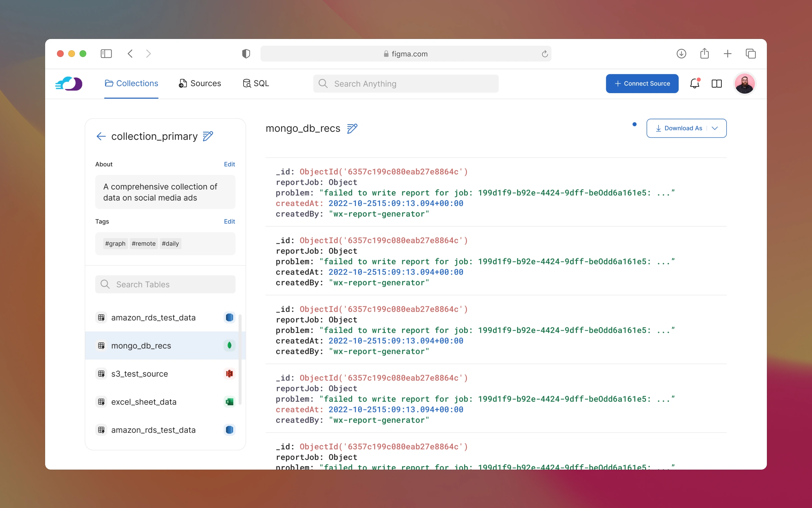Click table grid icon beside mongo_db_recs
This screenshot has height=508, width=812.
click(x=101, y=345)
